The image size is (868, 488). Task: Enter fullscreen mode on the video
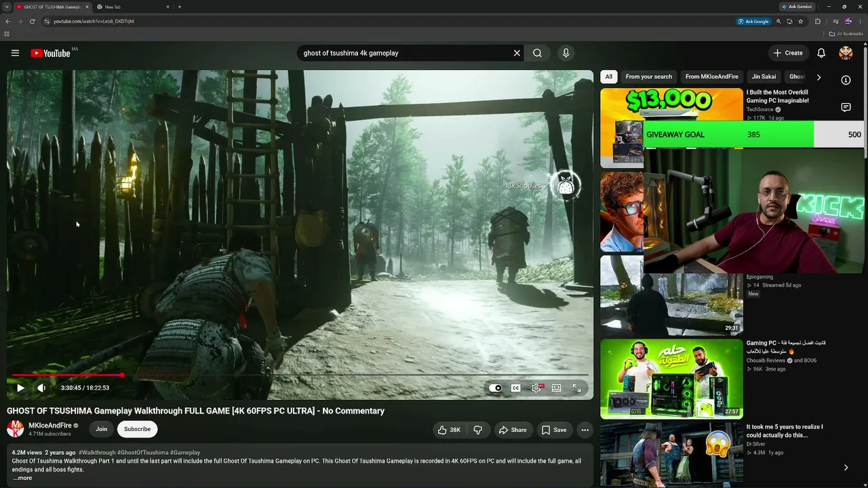(577, 388)
